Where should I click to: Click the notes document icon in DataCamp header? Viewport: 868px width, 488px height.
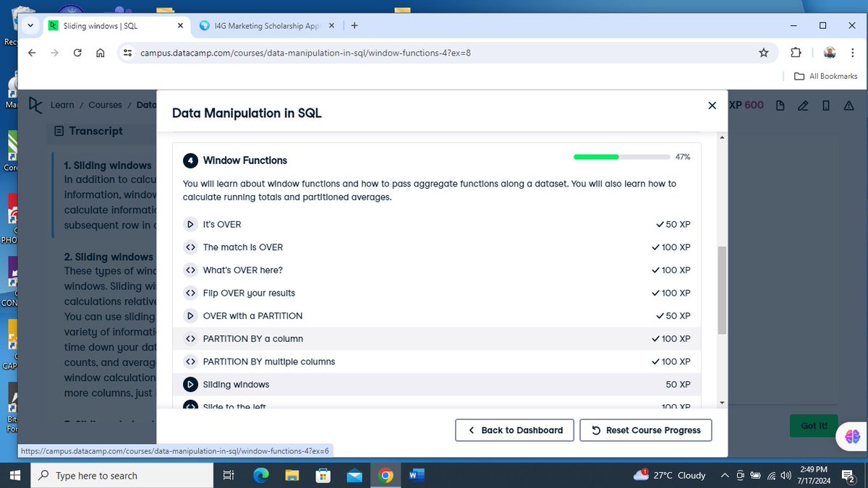pos(780,106)
